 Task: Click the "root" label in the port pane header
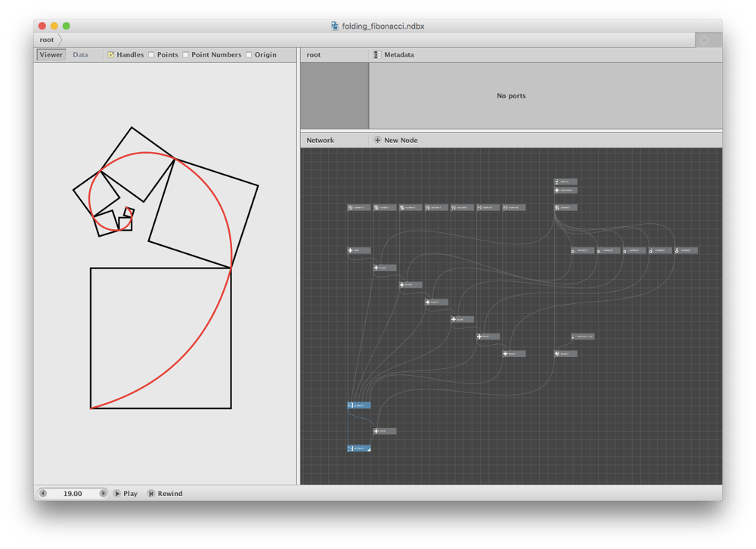pyautogui.click(x=314, y=55)
